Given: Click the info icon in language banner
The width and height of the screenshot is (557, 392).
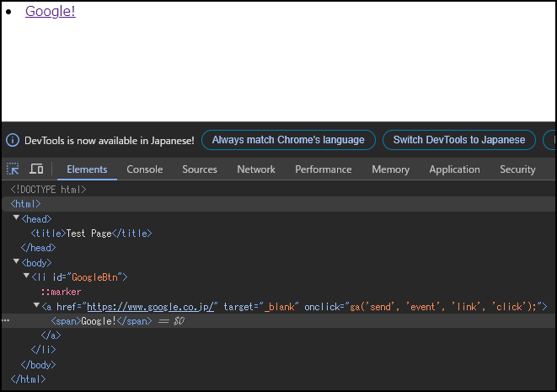Looking at the screenshot, I should [13, 141].
